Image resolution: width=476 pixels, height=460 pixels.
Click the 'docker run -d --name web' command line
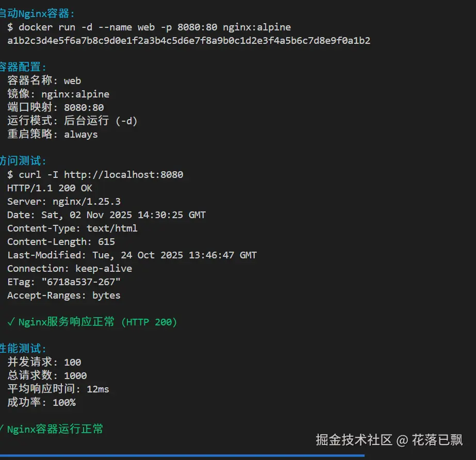coord(149,27)
